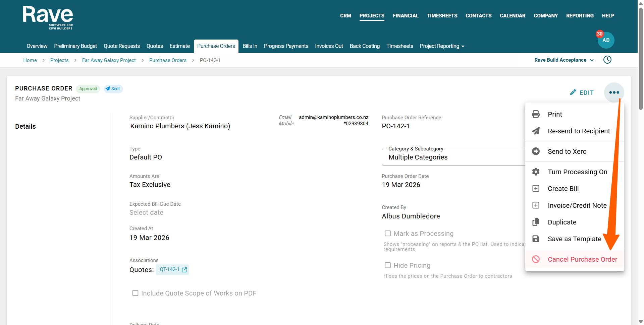Click the copy icon beside Duplicate

pyautogui.click(x=536, y=222)
